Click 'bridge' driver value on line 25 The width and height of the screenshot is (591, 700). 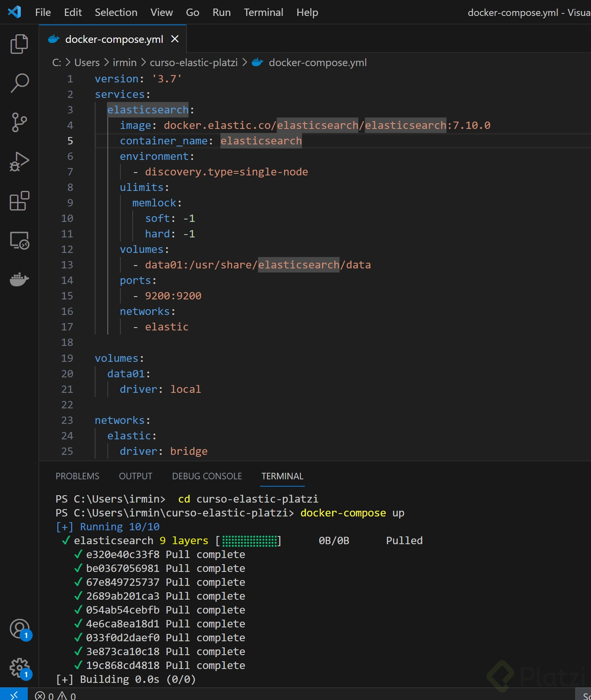(189, 451)
